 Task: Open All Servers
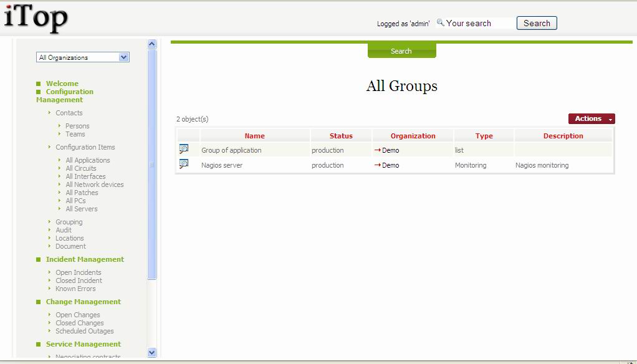coord(82,209)
